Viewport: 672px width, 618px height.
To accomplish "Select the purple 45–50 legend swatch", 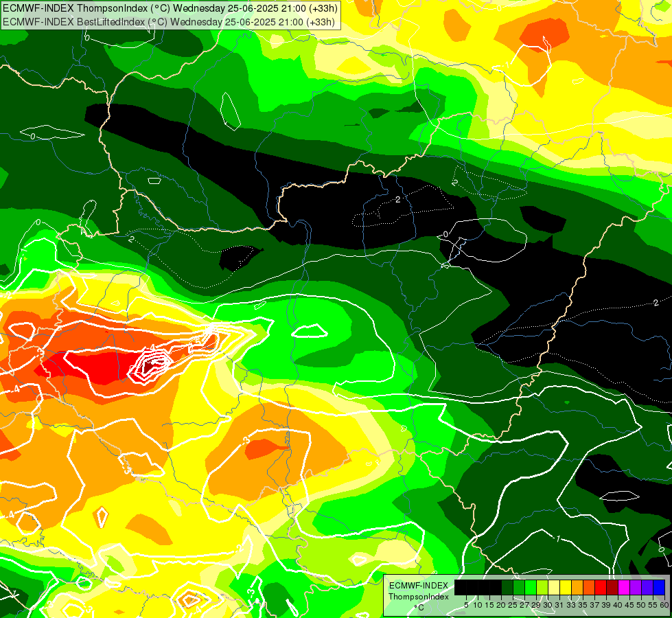I will click(635, 587).
